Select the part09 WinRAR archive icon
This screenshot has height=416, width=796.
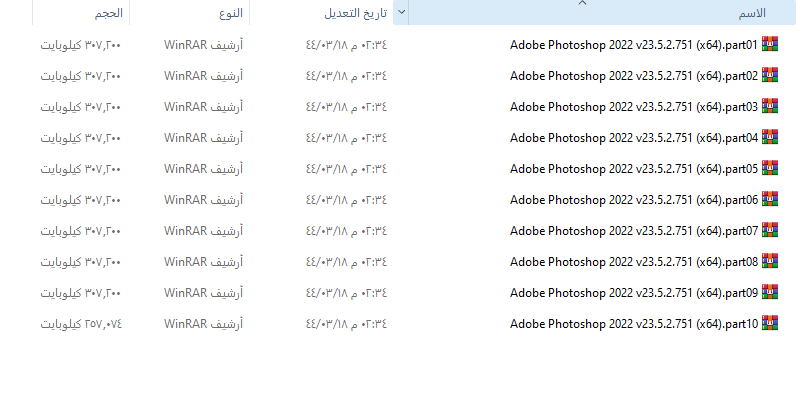coord(770,292)
